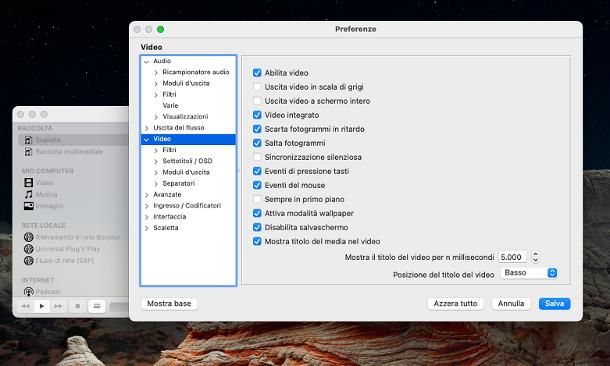The image size is (610, 366).
Task: Toggle Eventi del mouse checkbox
Action: tap(257, 185)
